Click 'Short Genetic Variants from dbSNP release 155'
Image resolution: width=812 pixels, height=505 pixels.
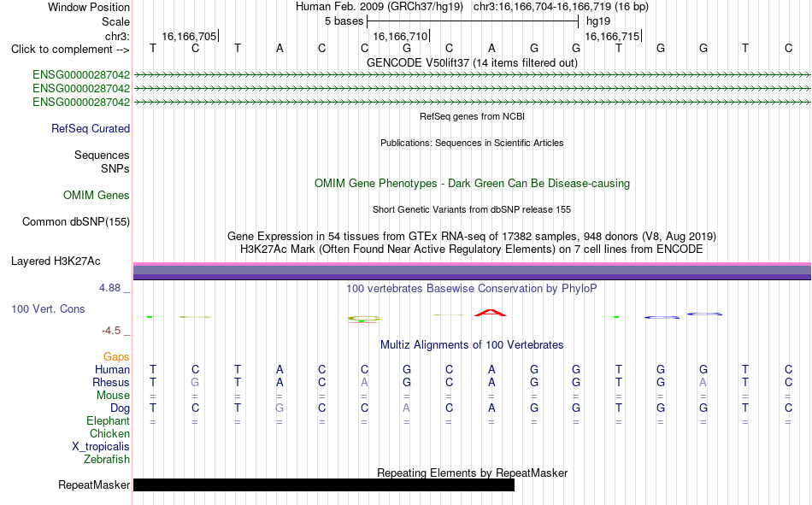click(x=472, y=209)
